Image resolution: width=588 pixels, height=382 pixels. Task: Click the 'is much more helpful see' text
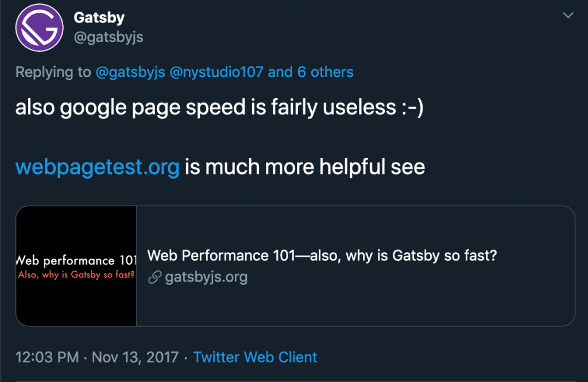[304, 167]
